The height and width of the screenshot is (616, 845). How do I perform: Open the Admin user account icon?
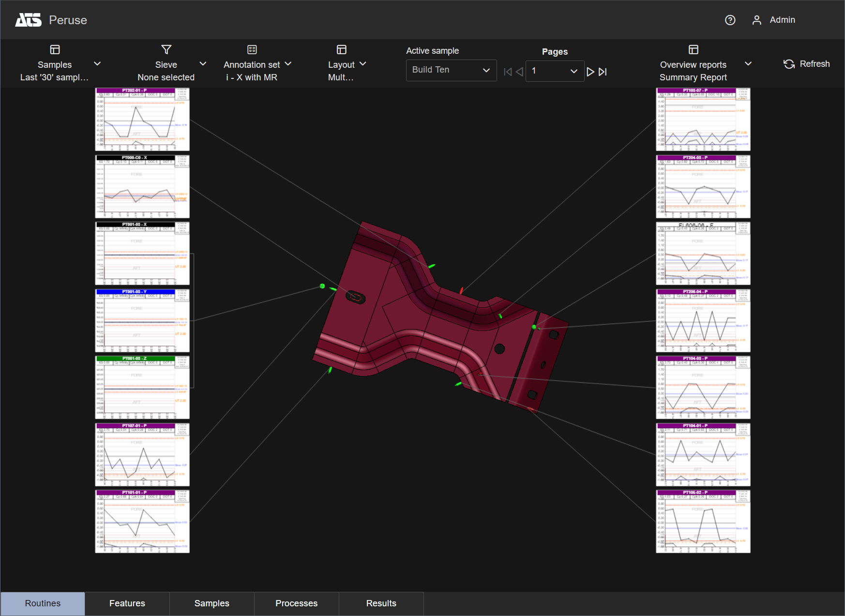tap(756, 20)
